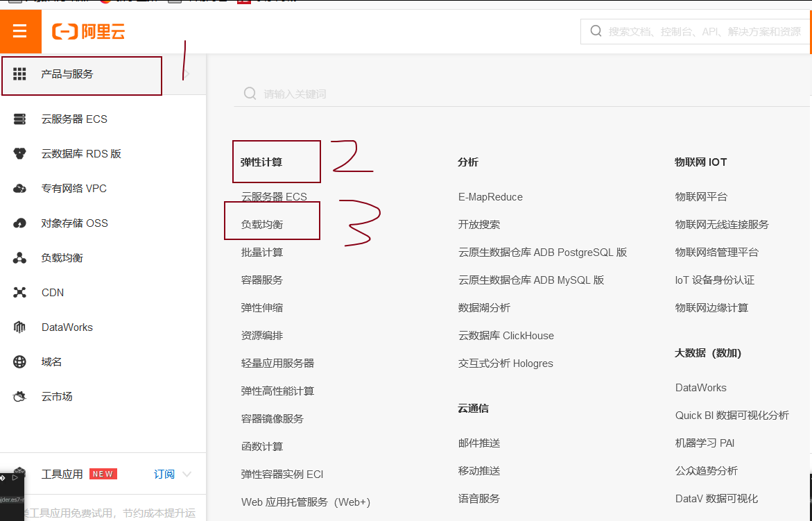
Task: Expand the 工具应用 chevron
Action: 187,474
